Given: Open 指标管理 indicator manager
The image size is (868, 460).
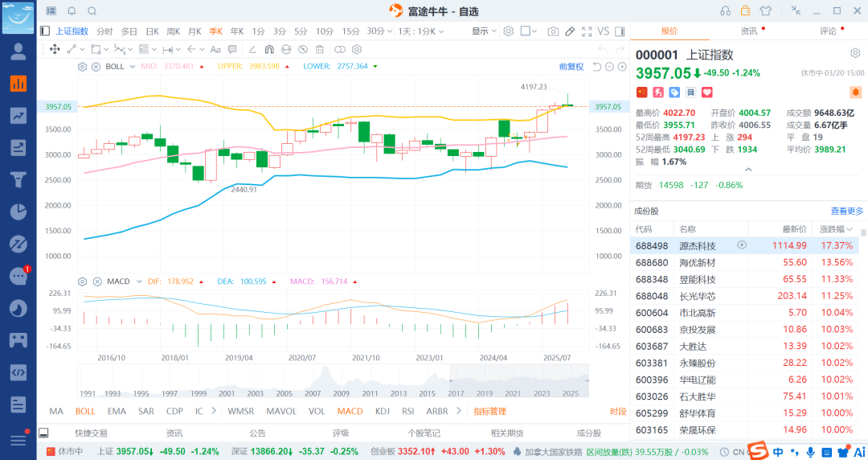Looking at the screenshot, I should click(489, 411).
